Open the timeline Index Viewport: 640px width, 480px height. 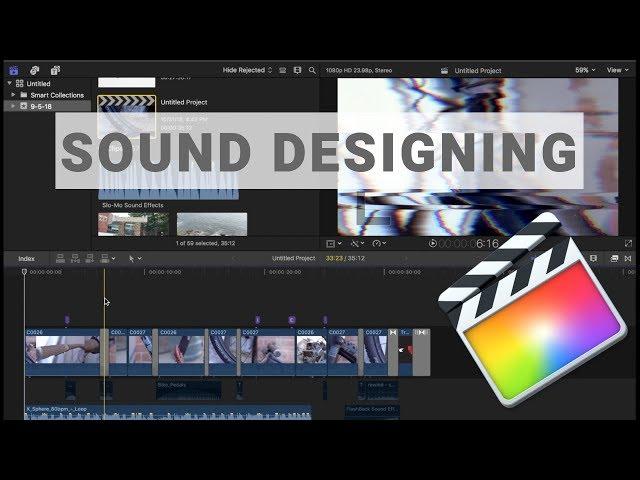(27, 259)
